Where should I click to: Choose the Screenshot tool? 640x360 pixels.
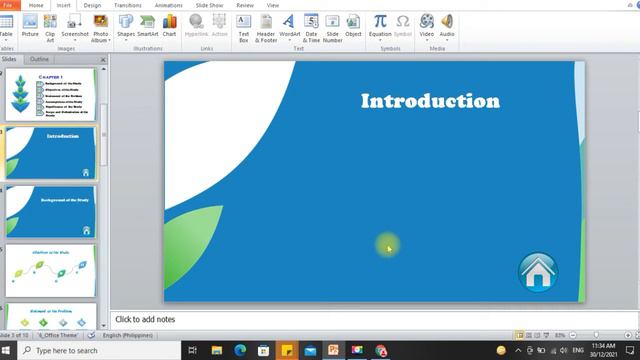point(75,27)
